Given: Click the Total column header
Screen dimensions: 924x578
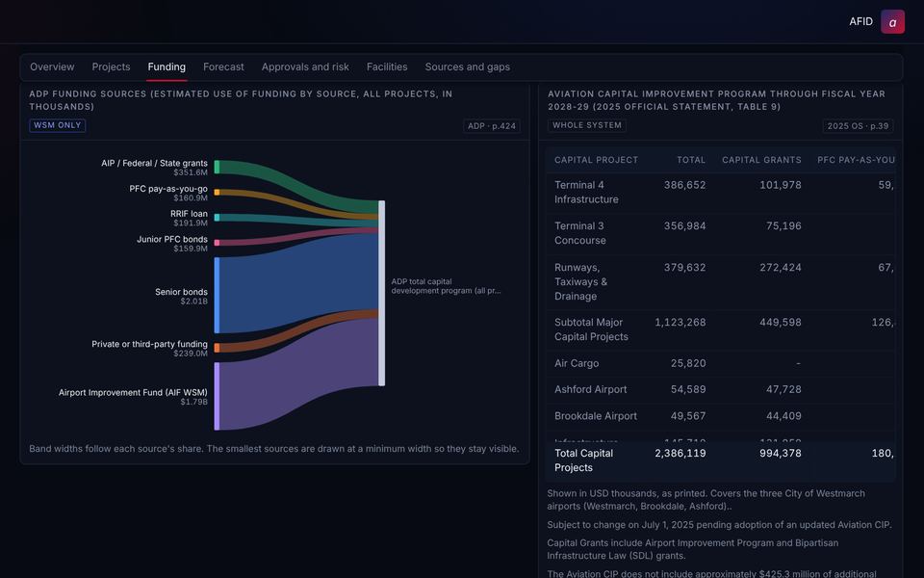Looking at the screenshot, I should pyautogui.click(x=691, y=160).
